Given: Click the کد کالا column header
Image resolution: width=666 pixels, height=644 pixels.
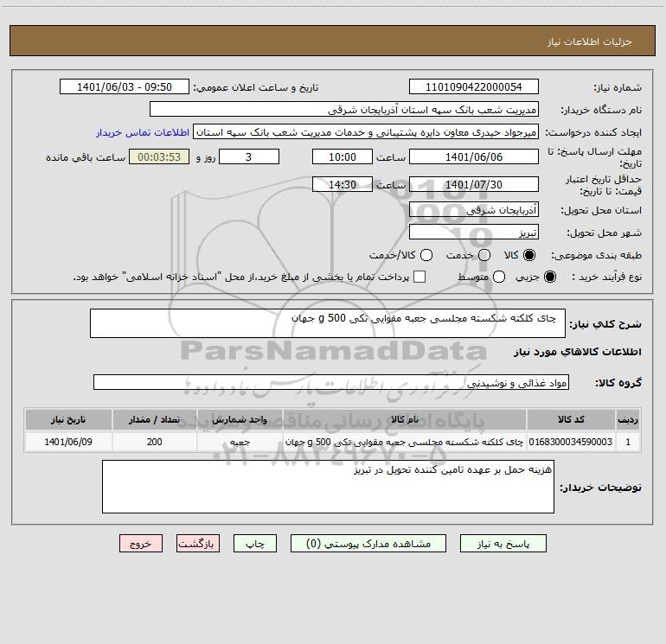Looking at the screenshot, I should 571,419.
